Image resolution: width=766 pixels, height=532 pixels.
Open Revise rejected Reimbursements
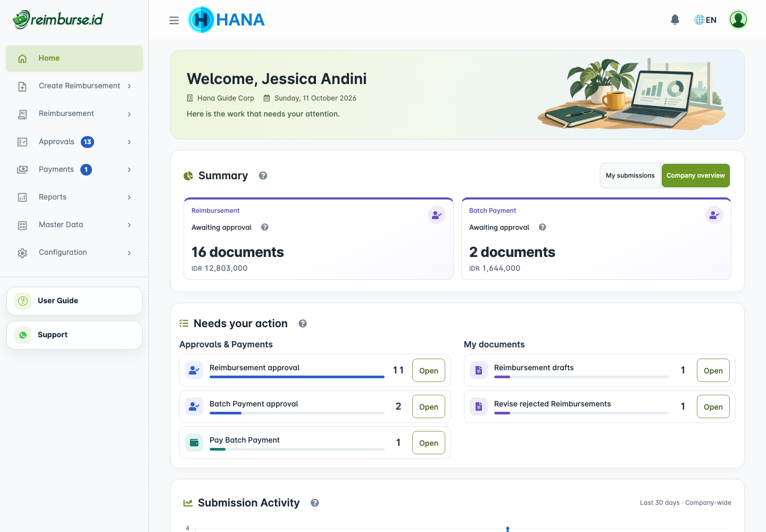pyautogui.click(x=713, y=406)
